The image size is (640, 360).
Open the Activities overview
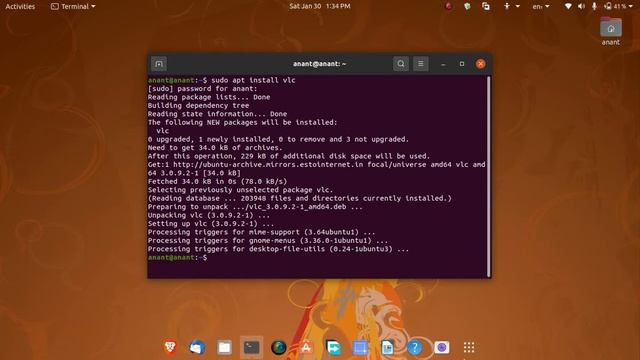[20, 6]
